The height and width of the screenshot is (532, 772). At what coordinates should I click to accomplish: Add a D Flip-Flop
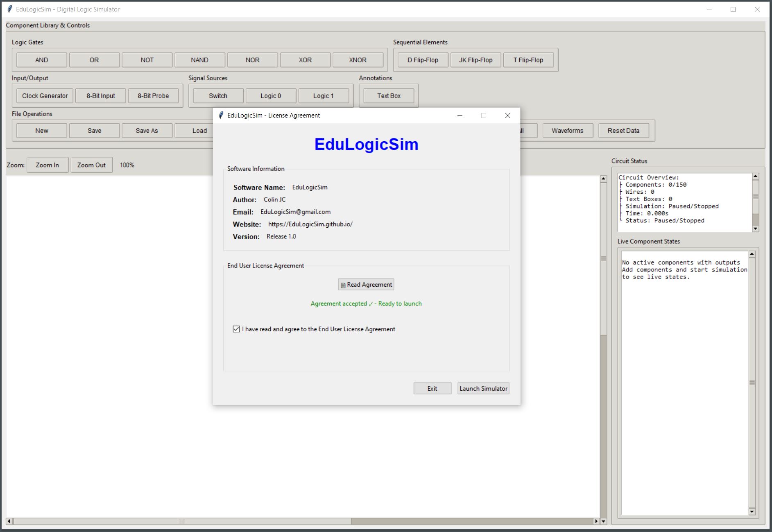tap(423, 60)
